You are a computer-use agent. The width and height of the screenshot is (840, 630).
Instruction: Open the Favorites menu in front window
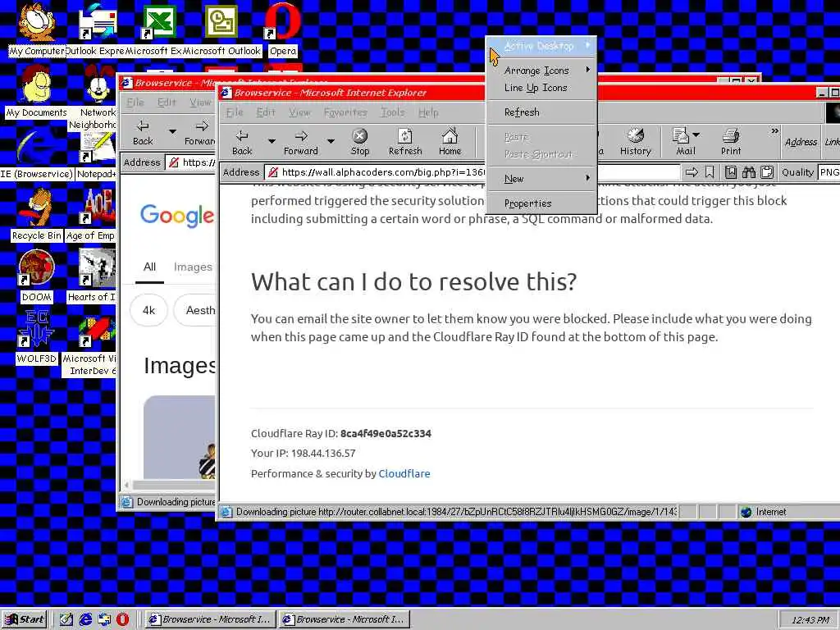[x=345, y=112]
